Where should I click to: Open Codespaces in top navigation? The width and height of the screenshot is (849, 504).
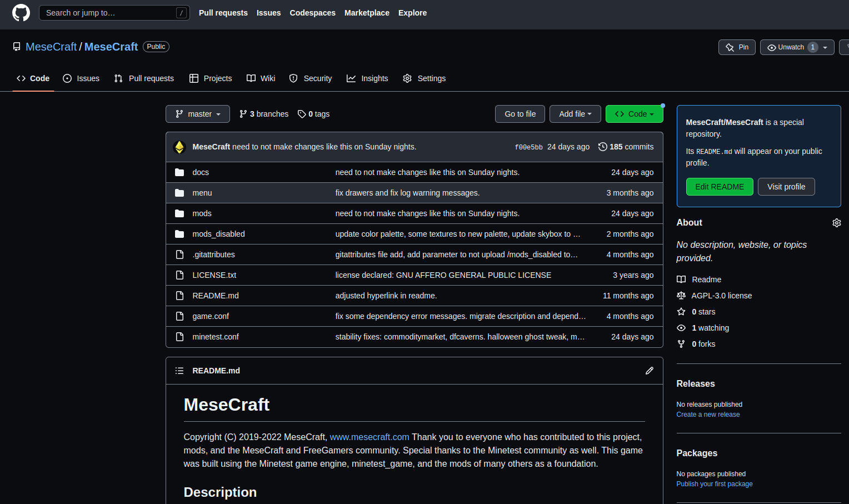(313, 13)
